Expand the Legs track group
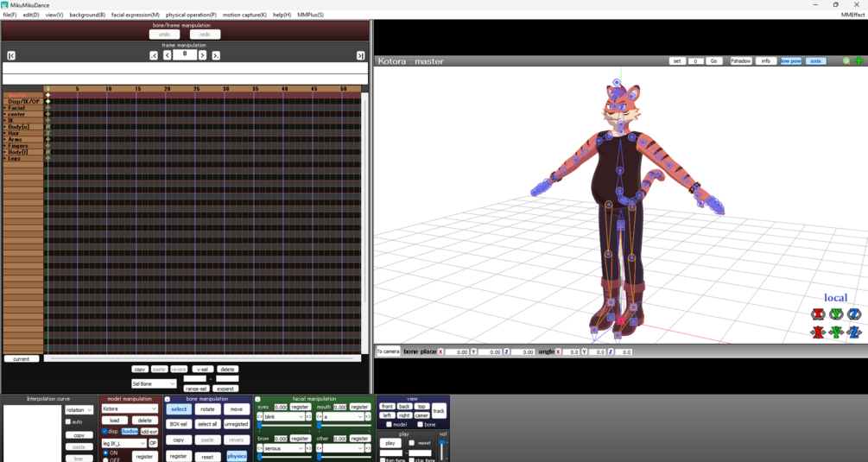 coord(5,158)
